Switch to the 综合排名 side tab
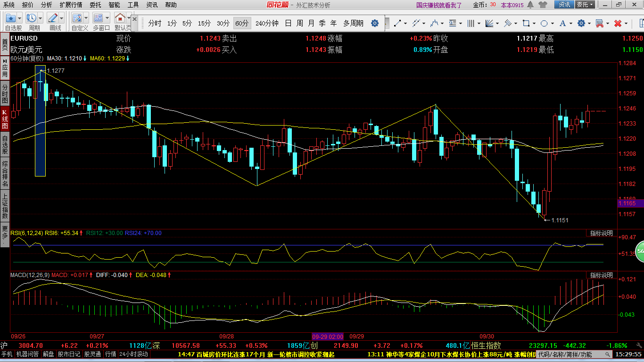Screen dimensions: 644x362 [5, 174]
